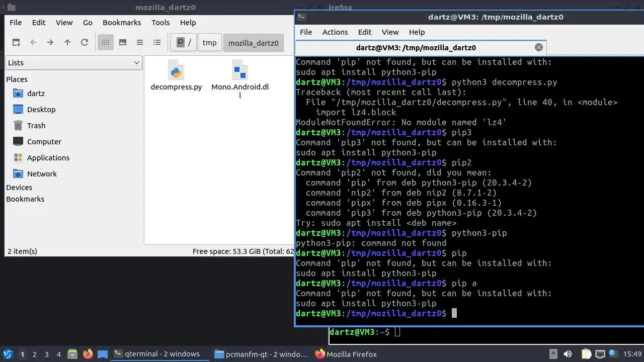Select the decompress.py file

[176, 75]
